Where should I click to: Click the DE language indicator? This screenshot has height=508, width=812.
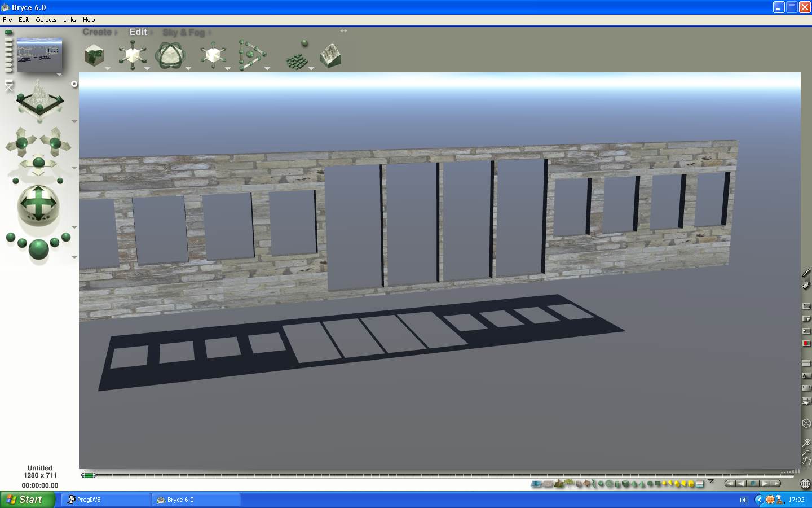(x=743, y=500)
